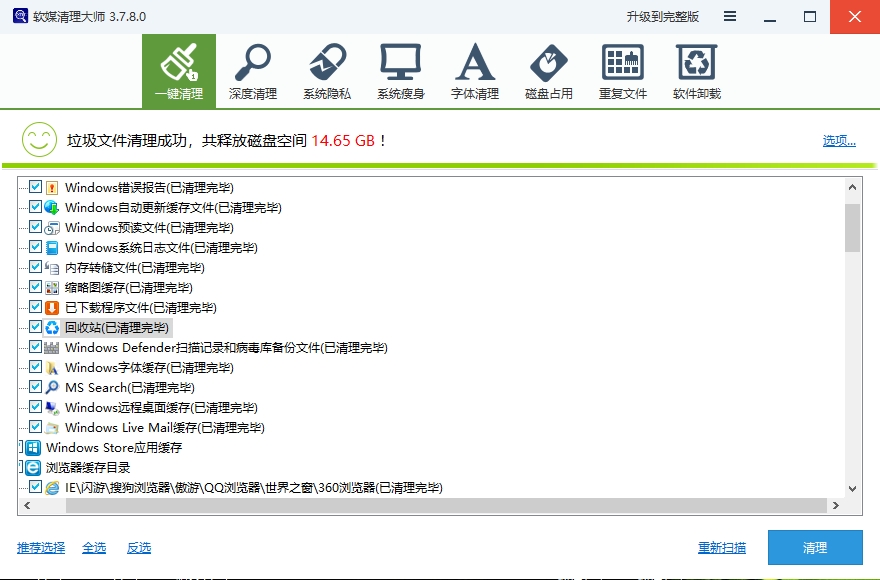Select the 重复文件 duplicate files icon
Screen dimensions: 880x580
click(622, 71)
